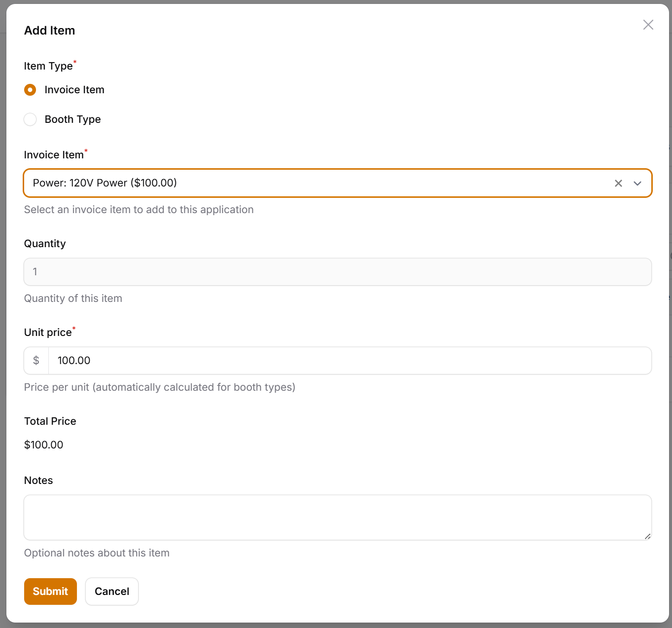Image resolution: width=672 pixels, height=628 pixels.
Task: Focus the Unit price input showing 100.00
Action: coord(349,361)
